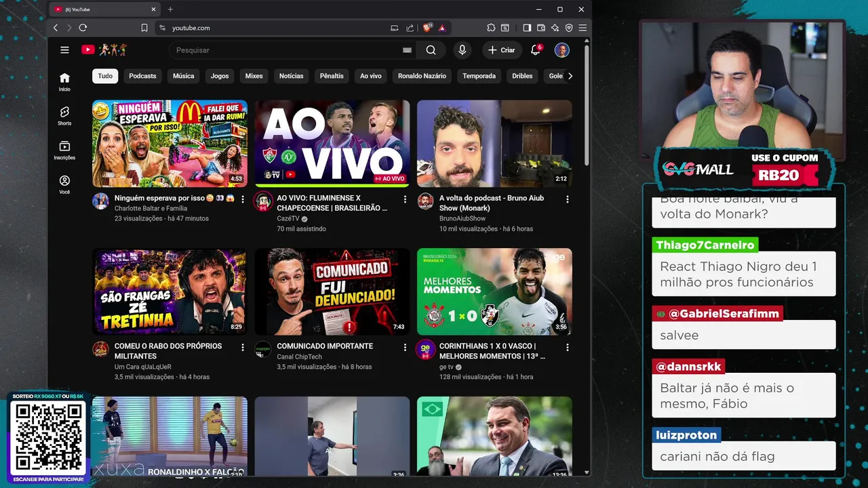The image size is (868, 488).
Task: Open the Canal ChipTech channel link
Action: coord(299,357)
